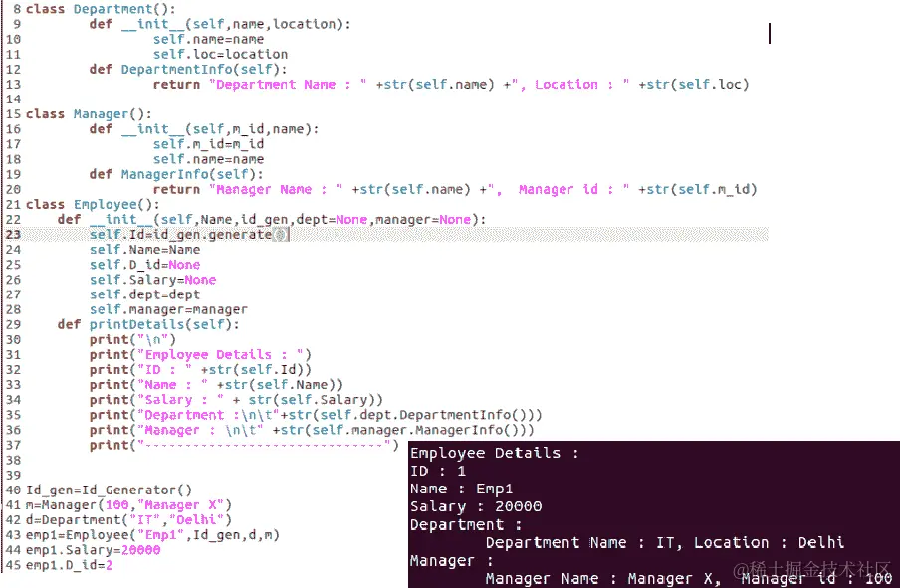Click 'Location : Delhi' text in terminal
This screenshot has height=588, width=900.
point(770,542)
